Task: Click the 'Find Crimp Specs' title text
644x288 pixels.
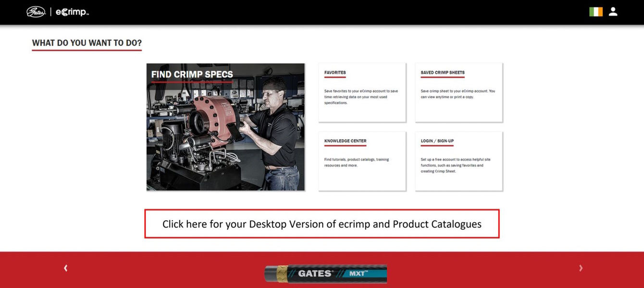Action: click(192, 74)
